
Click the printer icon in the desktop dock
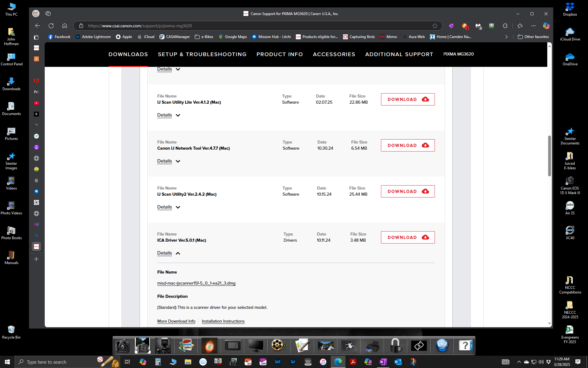tap(372, 346)
